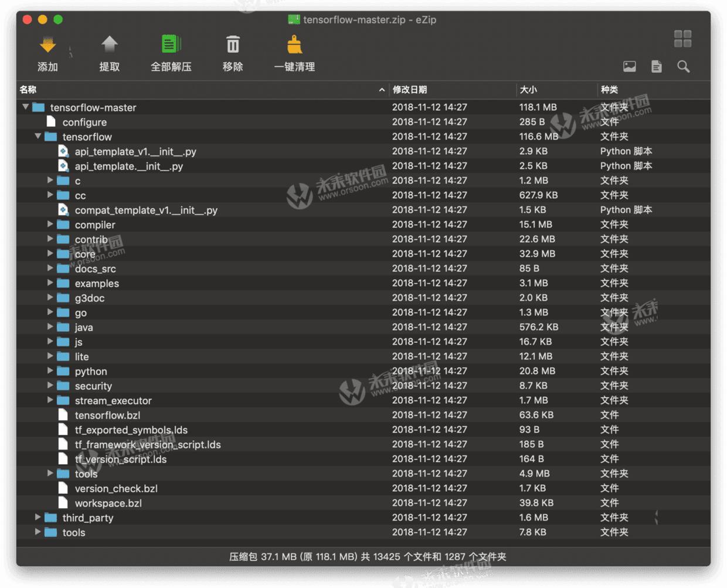727x588 pixels.
Task: Expand the tools folder inside tensorflow
Action: click(x=50, y=473)
